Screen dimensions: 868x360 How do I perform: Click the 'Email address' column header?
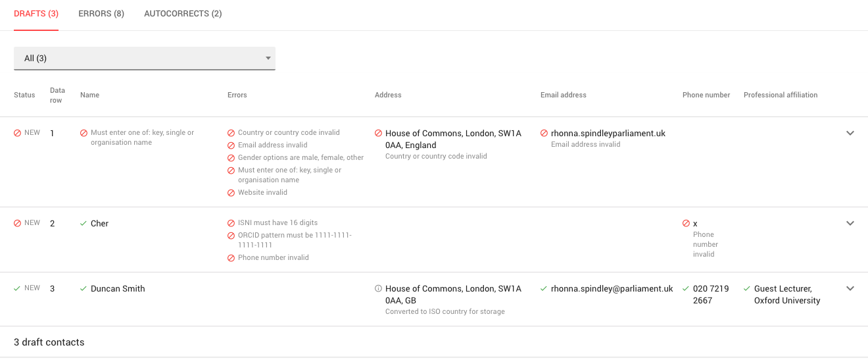tap(564, 95)
